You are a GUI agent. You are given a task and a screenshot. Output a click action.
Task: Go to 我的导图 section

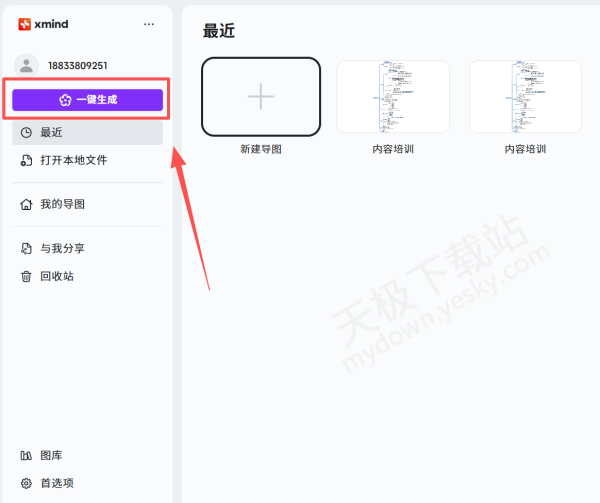[63, 204]
